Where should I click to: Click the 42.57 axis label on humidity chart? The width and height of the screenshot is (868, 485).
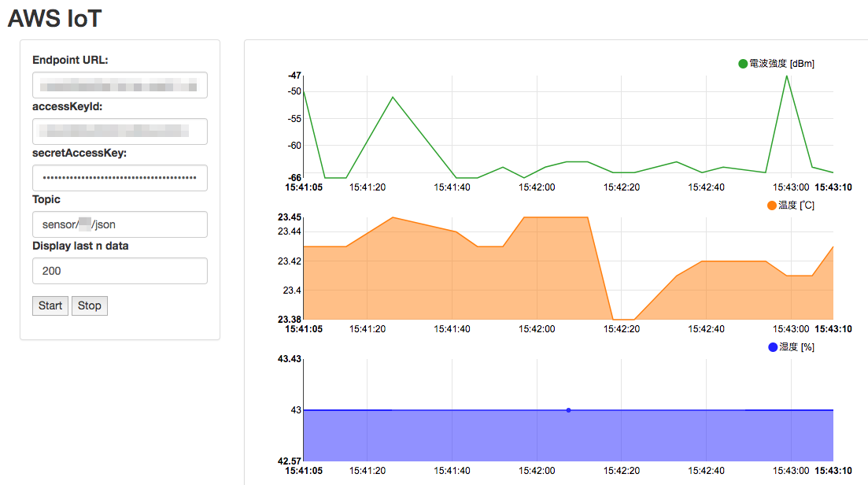(290, 461)
